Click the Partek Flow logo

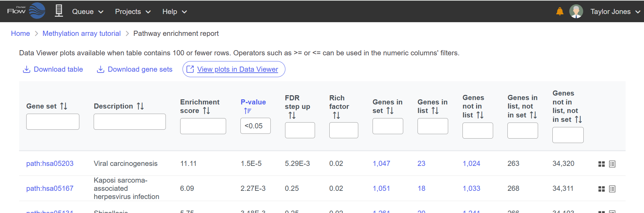pos(26,11)
